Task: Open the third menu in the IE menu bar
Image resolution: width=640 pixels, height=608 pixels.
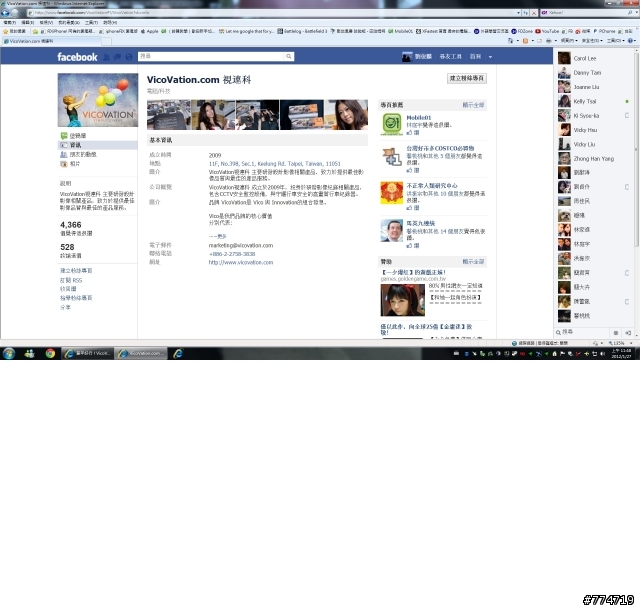Action: pyautogui.click(x=46, y=22)
